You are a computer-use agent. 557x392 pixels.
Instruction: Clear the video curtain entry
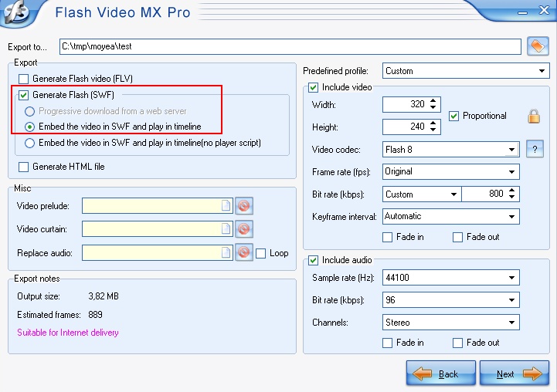coord(244,229)
